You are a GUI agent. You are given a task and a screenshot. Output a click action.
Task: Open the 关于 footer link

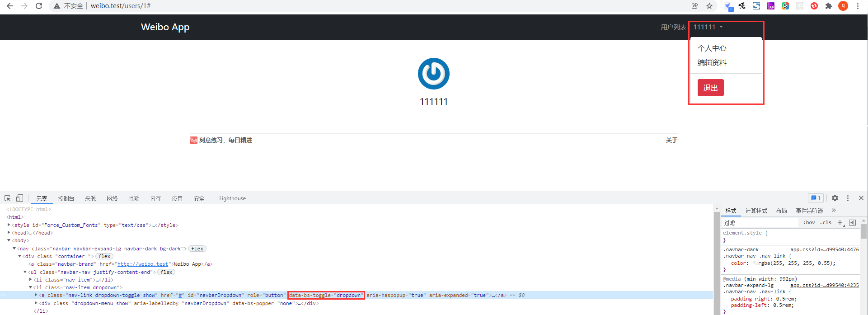click(x=672, y=141)
